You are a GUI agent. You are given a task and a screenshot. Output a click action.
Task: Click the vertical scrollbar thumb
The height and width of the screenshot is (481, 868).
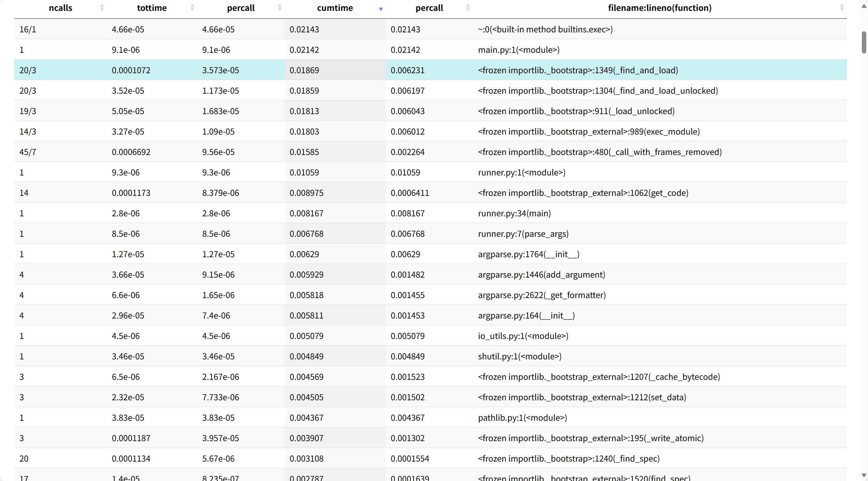864,42
